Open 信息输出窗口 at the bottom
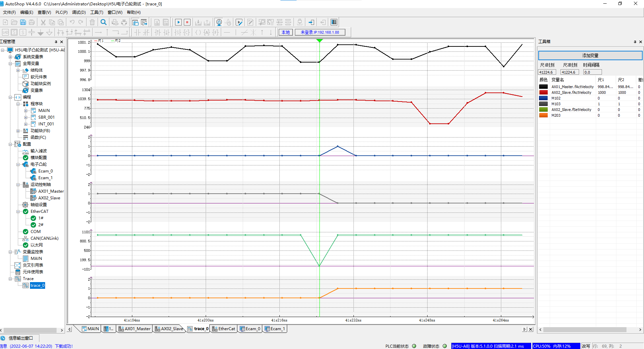Screen dimensions: 644x349 click(20, 338)
